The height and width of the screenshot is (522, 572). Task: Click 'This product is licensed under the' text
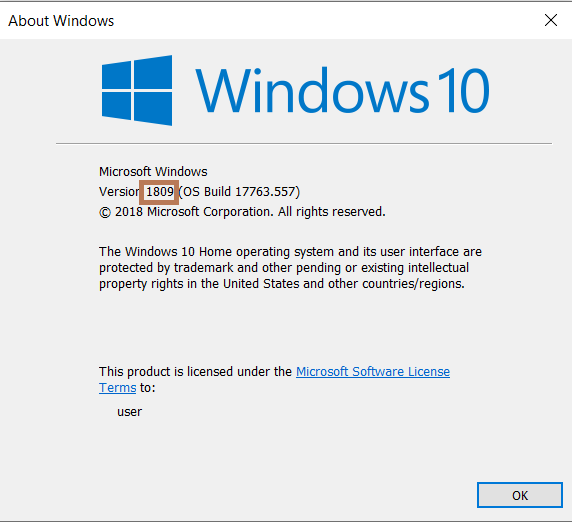coord(196,371)
